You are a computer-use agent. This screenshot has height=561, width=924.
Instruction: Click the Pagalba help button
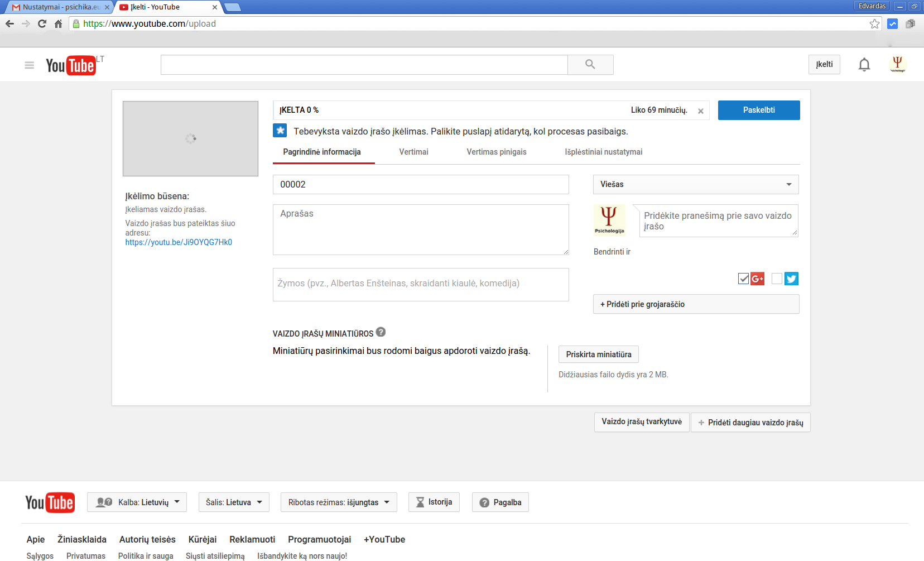coord(501,502)
